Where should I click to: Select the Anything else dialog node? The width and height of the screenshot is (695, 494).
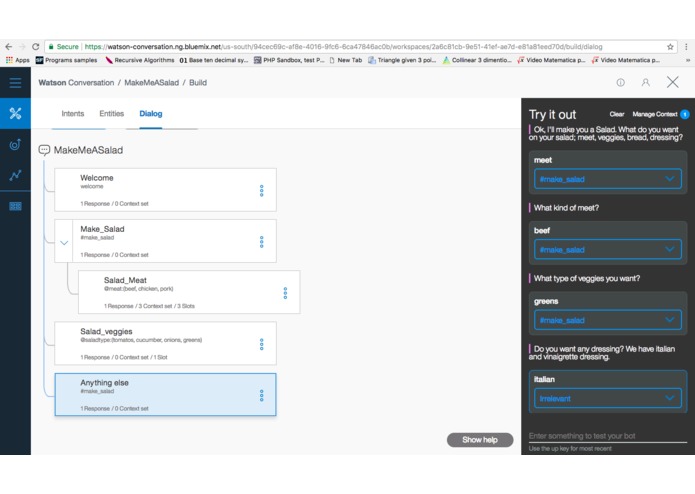click(x=165, y=394)
